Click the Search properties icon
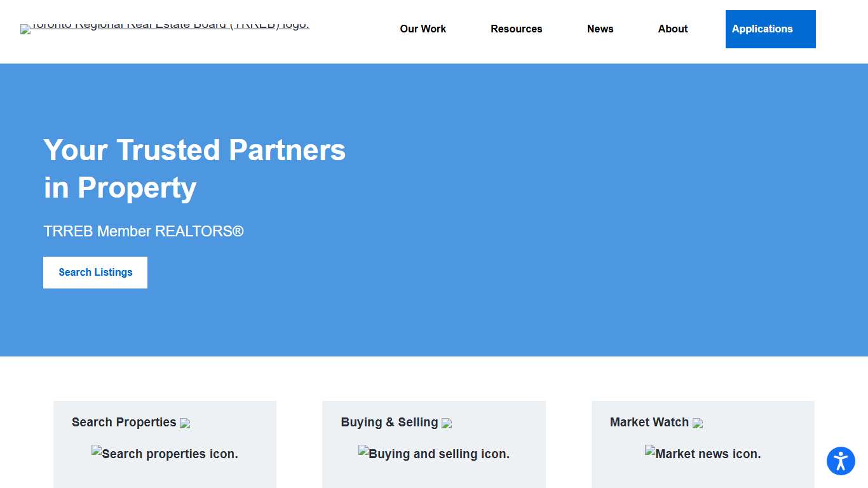This screenshot has width=868, height=488. [x=165, y=454]
